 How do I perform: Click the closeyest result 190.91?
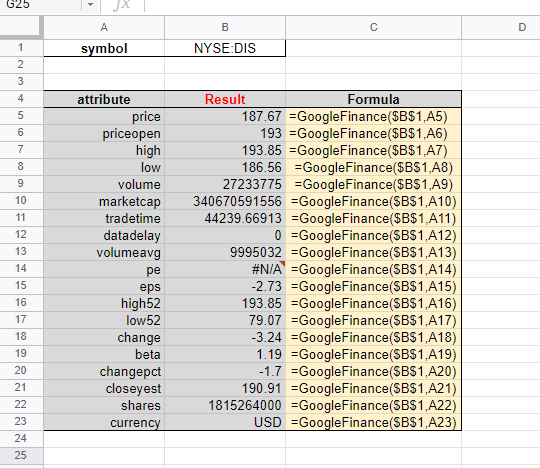click(225, 388)
